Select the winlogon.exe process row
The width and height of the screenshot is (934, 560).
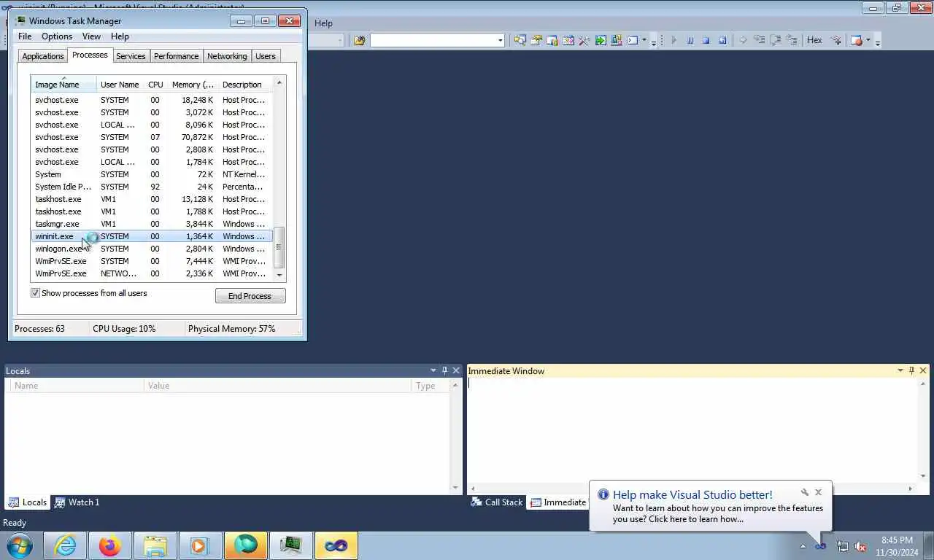(x=152, y=249)
